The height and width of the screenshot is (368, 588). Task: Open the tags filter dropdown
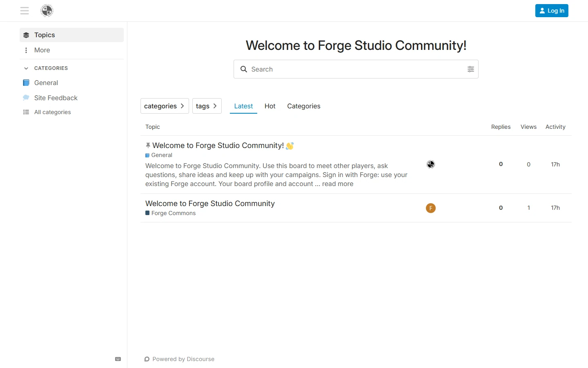207,106
